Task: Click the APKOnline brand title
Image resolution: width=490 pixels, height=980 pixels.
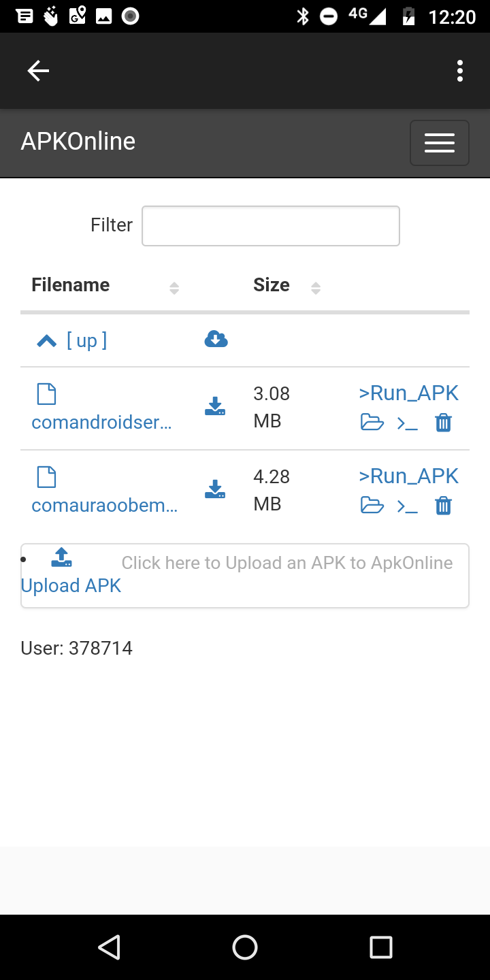Action: point(78,142)
